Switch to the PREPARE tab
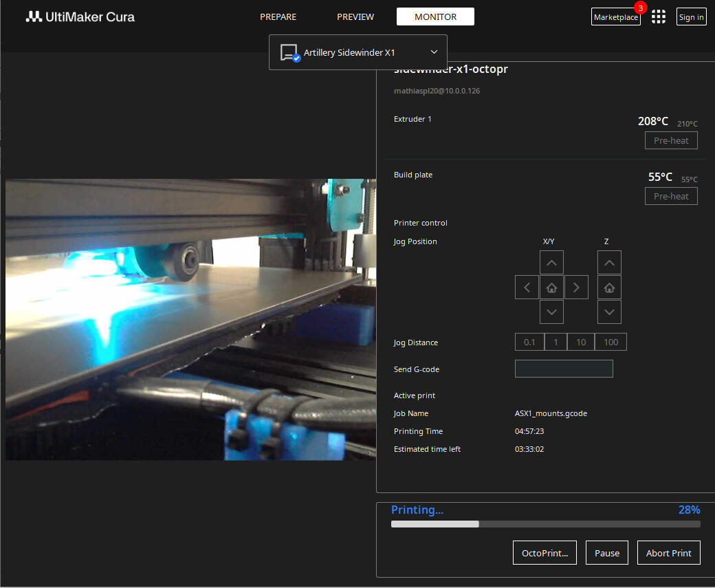This screenshot has width=715, height=588. pos(278,17)
